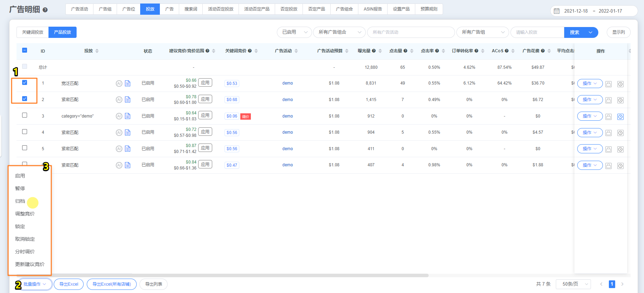644x293 pixels.
Task: Click the help icon beside ACoS header
Action: coord(507,51)
